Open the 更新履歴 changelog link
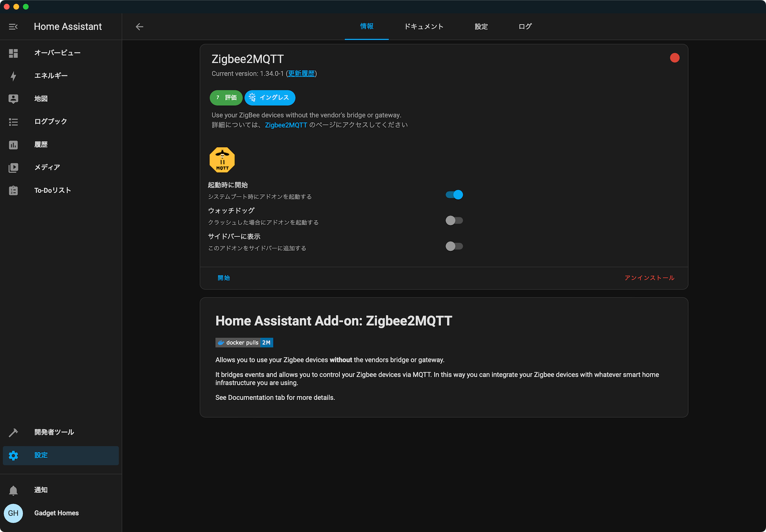The image size is (766, 532). click(x=301, y=73)
